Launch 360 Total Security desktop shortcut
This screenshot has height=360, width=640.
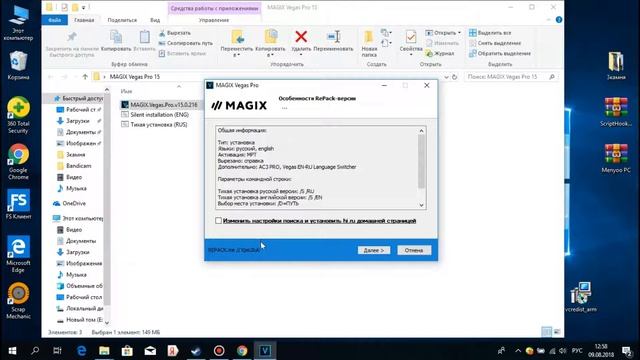click(x=18, y=116)
